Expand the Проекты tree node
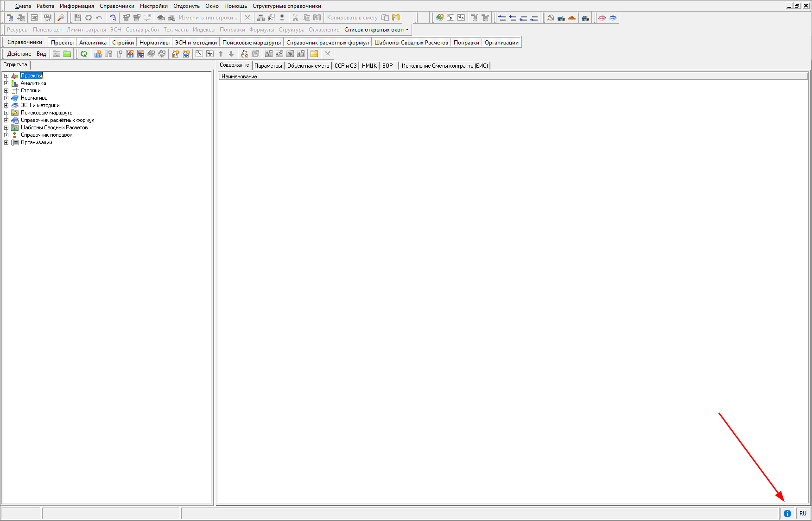812x521 pixels. click(6, 76)
